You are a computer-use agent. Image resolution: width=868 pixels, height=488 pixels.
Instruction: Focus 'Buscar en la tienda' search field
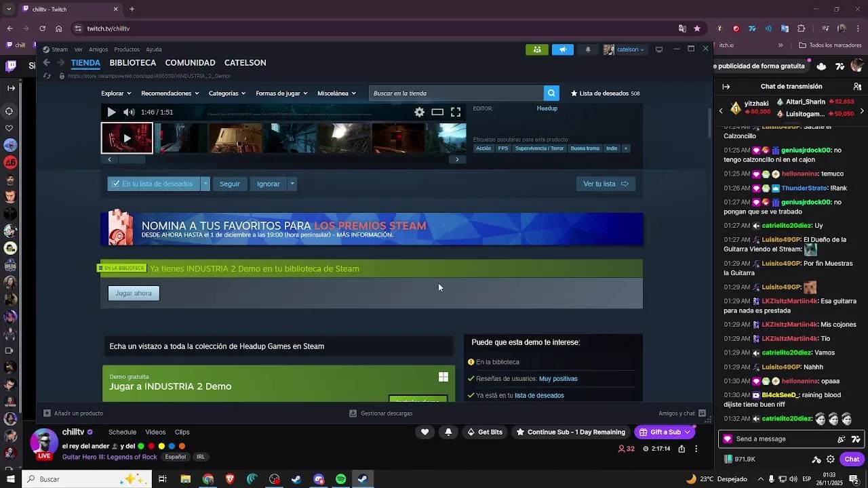pyautogui.click(x=456, y=94)
